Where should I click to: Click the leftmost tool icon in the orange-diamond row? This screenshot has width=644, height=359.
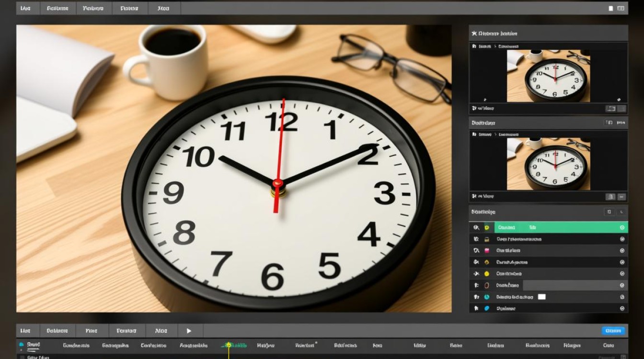pyautogui.click(x=476, y=262)
